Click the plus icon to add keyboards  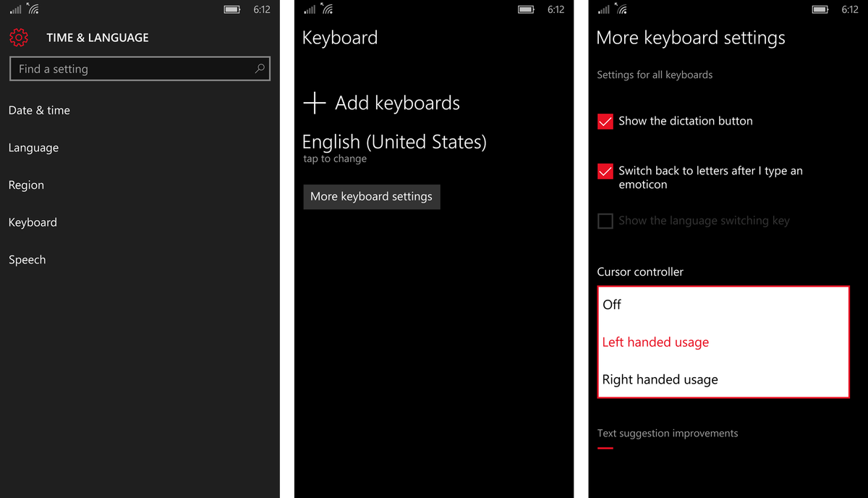[315, 103]
